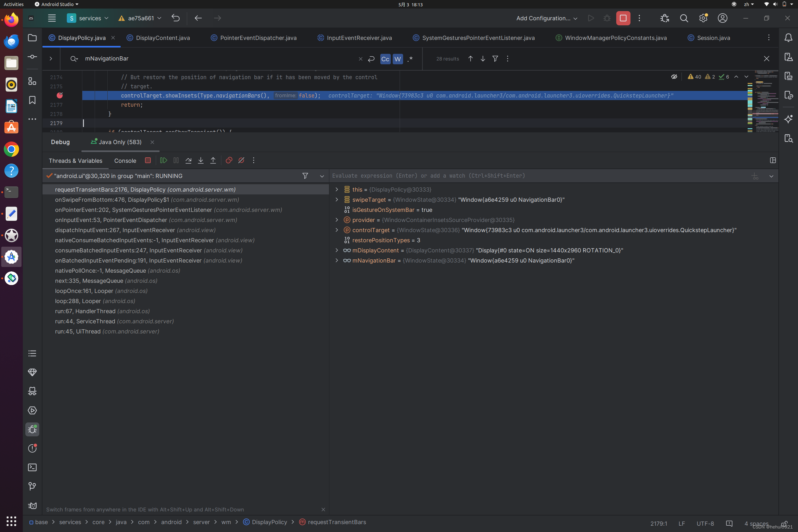Open the Project tool window folder icon
The width and height of the screenshot is (798, 532).
tap(32, 38)
